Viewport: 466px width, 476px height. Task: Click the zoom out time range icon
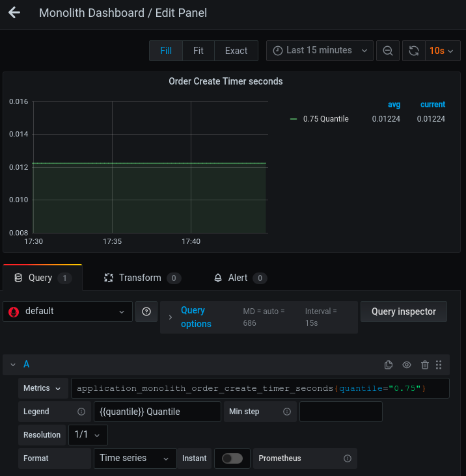tap(388, 51)
